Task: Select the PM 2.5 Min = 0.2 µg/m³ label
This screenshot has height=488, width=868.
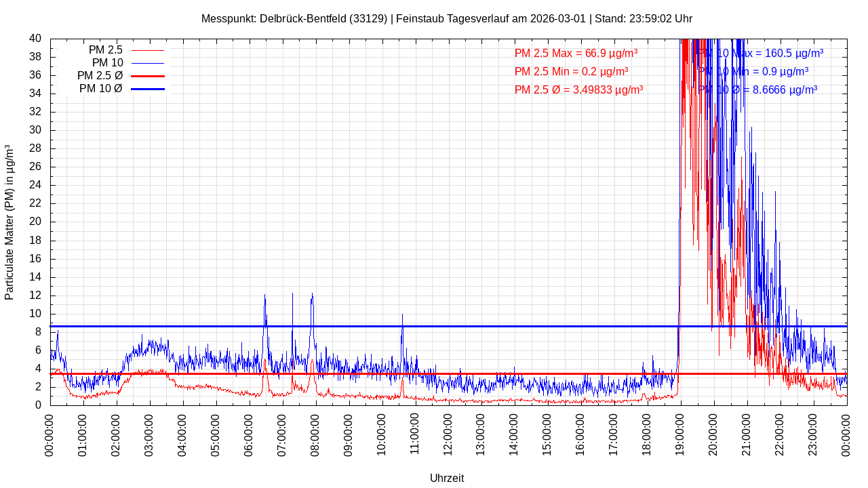Action: (571, 71)
